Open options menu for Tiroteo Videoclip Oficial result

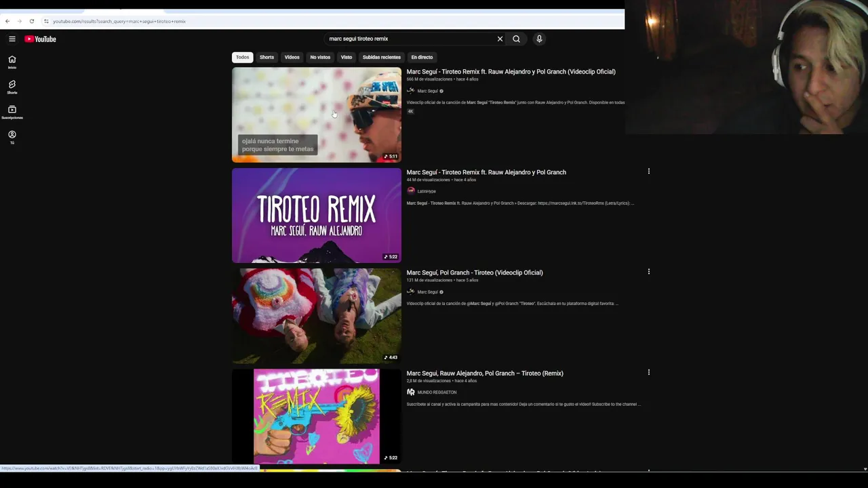[648, 272]
